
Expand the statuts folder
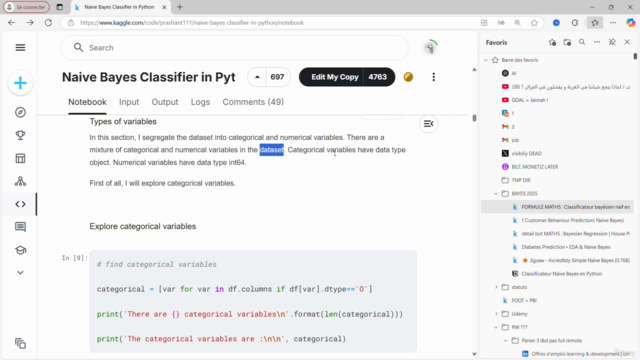496,287
